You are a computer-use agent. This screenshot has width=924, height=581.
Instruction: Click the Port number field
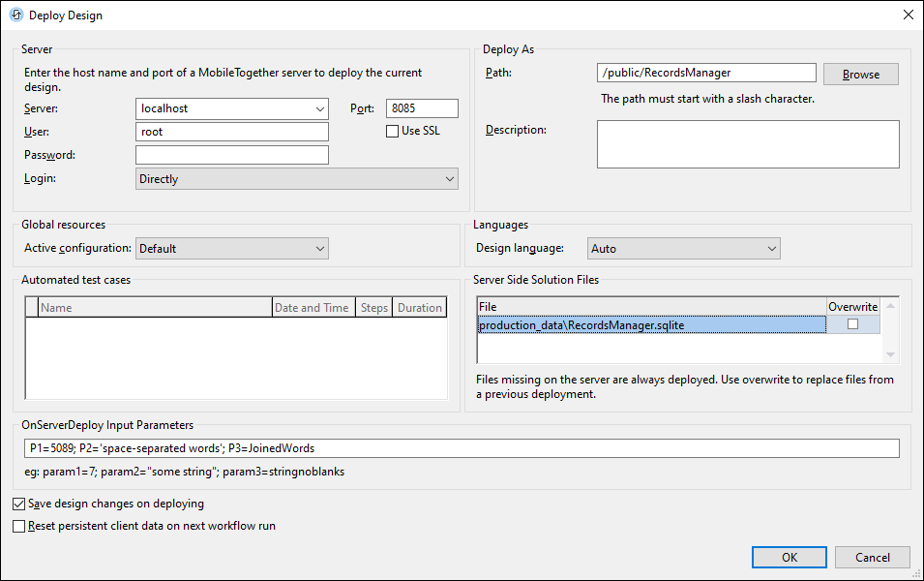pos(421,108)
